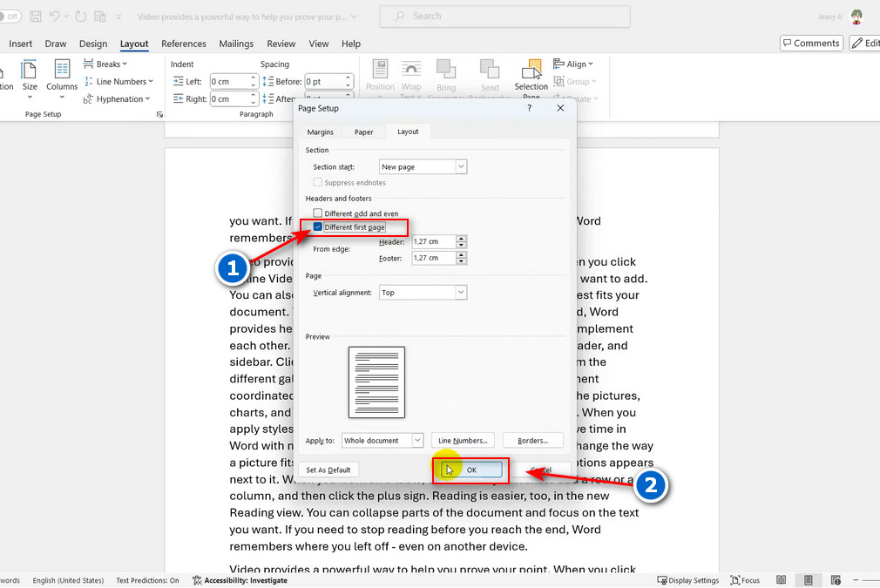Switch to the Margins tab
Screen dimensions: 880x588
(x=320, y=132)
